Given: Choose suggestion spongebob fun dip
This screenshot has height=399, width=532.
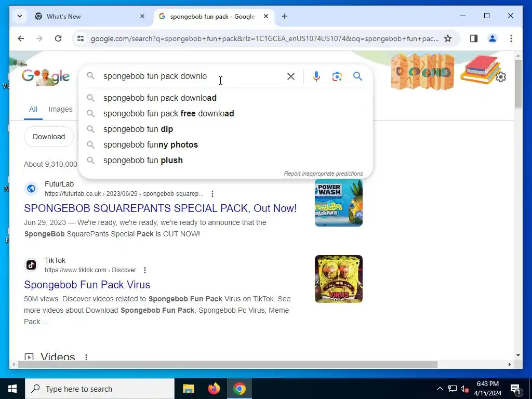Looking at the screenshot, I should (x=225, y=129).
